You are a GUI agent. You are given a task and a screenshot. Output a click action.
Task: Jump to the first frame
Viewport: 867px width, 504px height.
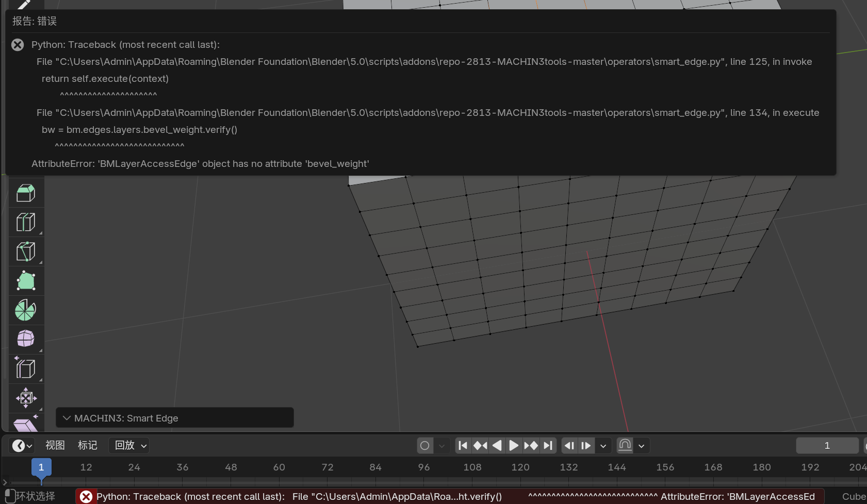point(463,445)
